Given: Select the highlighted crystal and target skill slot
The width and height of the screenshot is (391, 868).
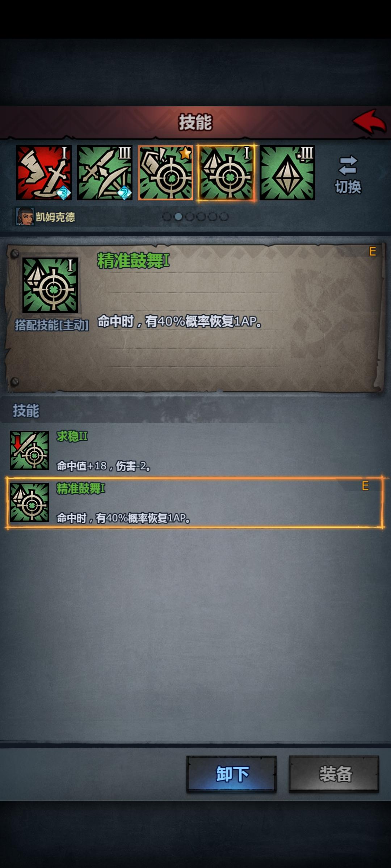Looking at the screenshot, I should pyautogui.click(x=226, y=173).
